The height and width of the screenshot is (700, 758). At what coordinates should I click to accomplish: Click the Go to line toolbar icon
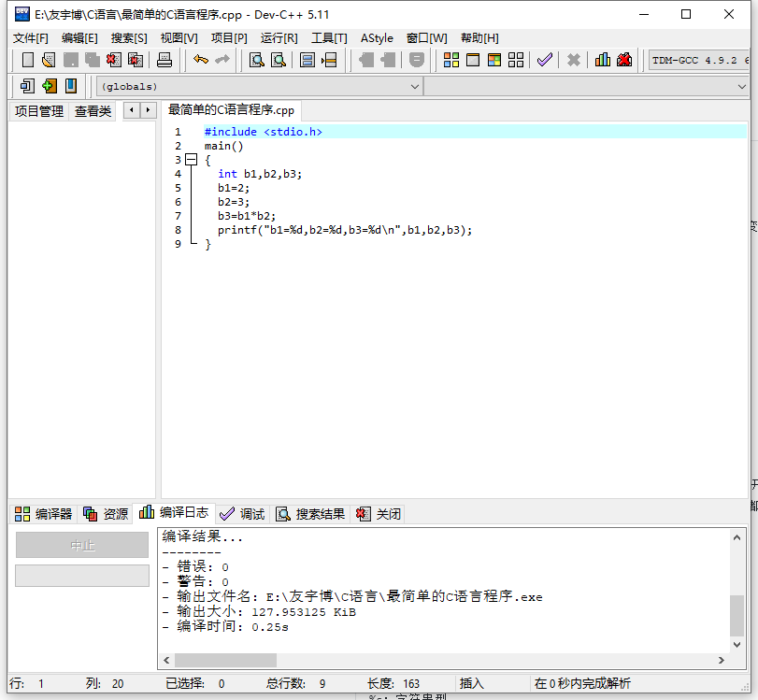click(329, 60)
